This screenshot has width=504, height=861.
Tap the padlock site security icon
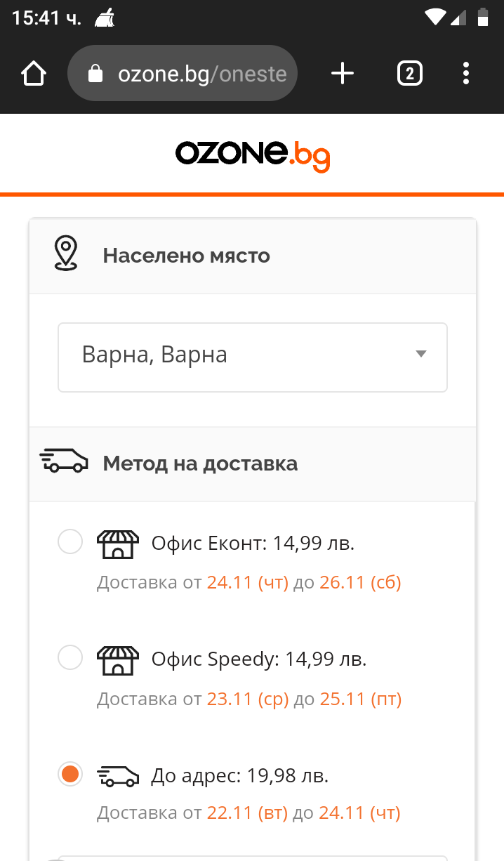[x=95, y=74]
